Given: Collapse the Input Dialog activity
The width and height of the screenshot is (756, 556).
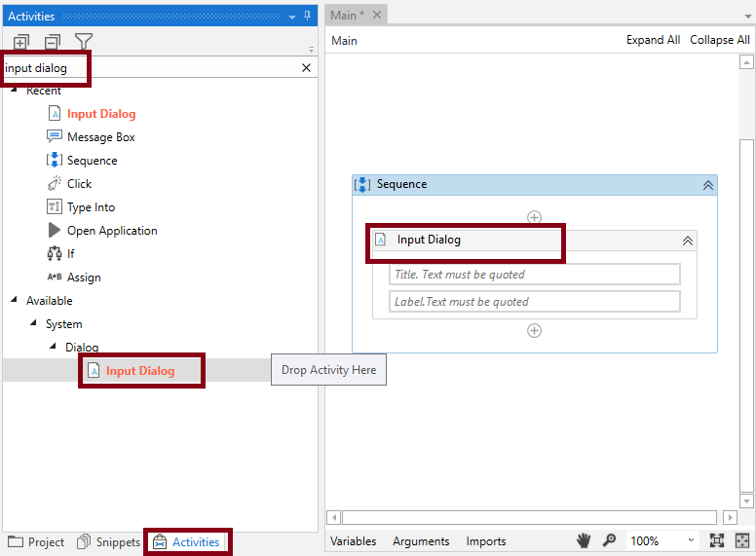Looking at the screenshot, I should coord(688,241).
